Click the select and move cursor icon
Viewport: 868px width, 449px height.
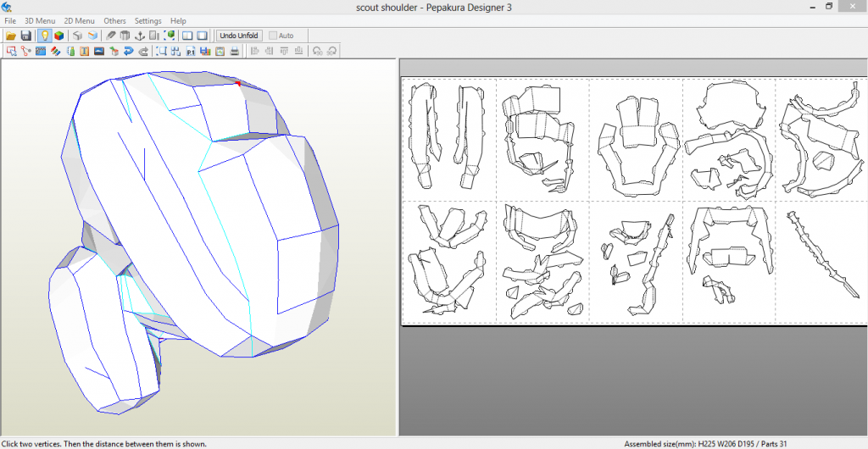11,51
